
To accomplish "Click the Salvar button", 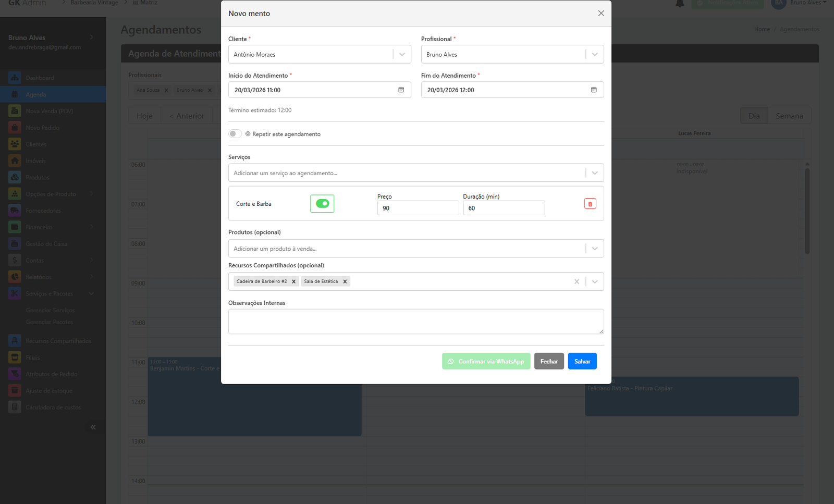I will pos(582,361).
